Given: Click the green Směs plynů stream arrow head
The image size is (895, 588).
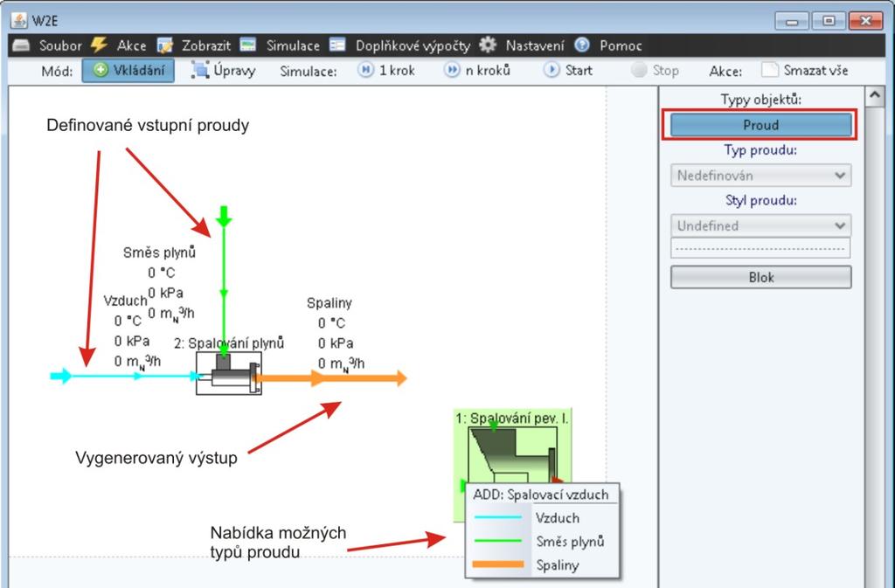Looking at the screenshot, I should (x=224, y=216).
